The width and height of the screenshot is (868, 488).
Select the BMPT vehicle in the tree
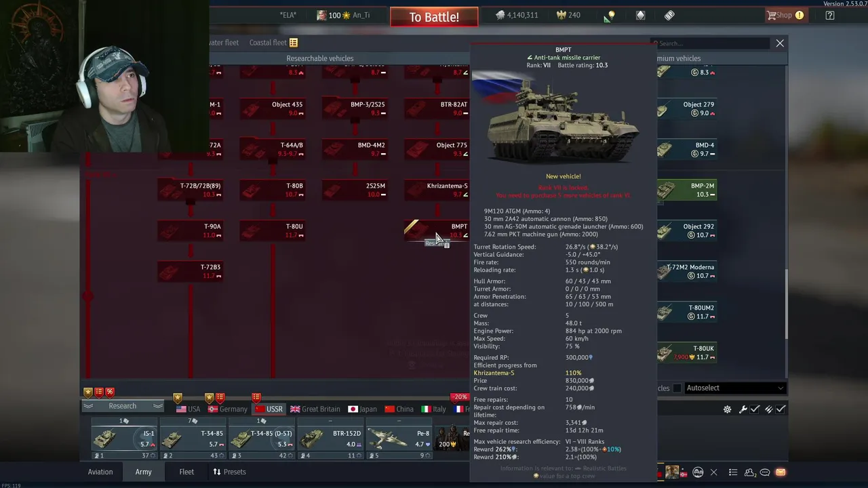coord(437,230)
